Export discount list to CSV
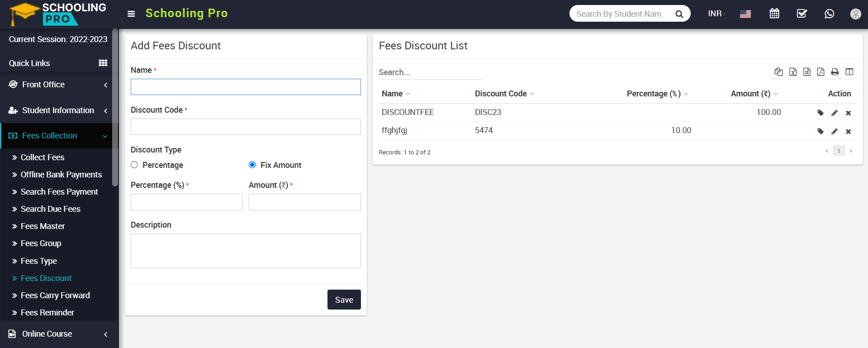This screenshot has height=348, width=868. tap(807, 72)
